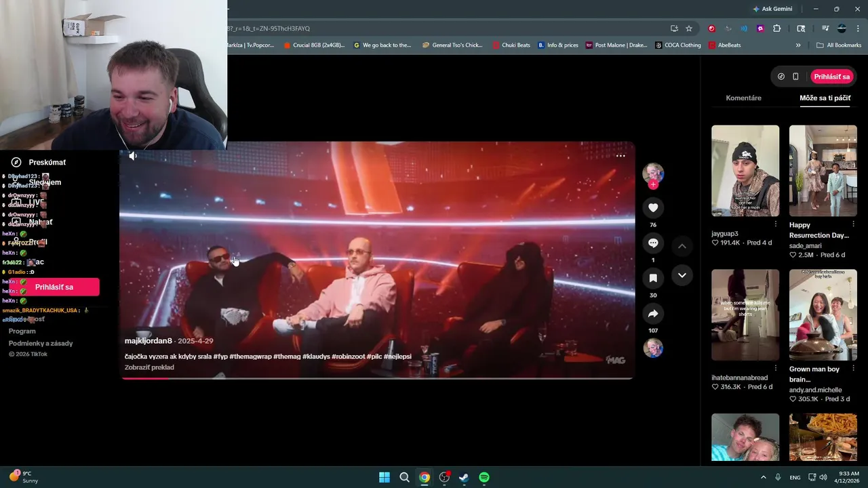Open the Extensions puzzle piece menu
This screenshot has height=488, width=868.
[x=777, y=28]
